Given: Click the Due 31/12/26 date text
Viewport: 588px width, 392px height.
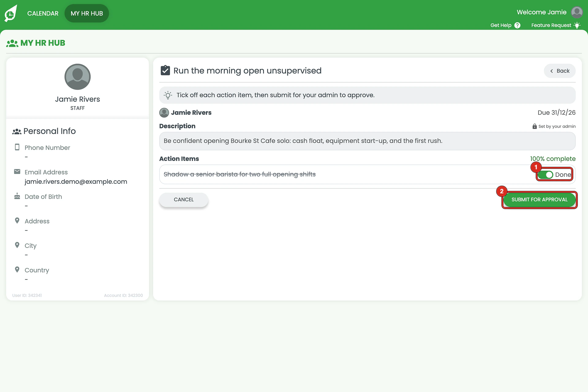Looking at the screenshot, I should point(556,113).
